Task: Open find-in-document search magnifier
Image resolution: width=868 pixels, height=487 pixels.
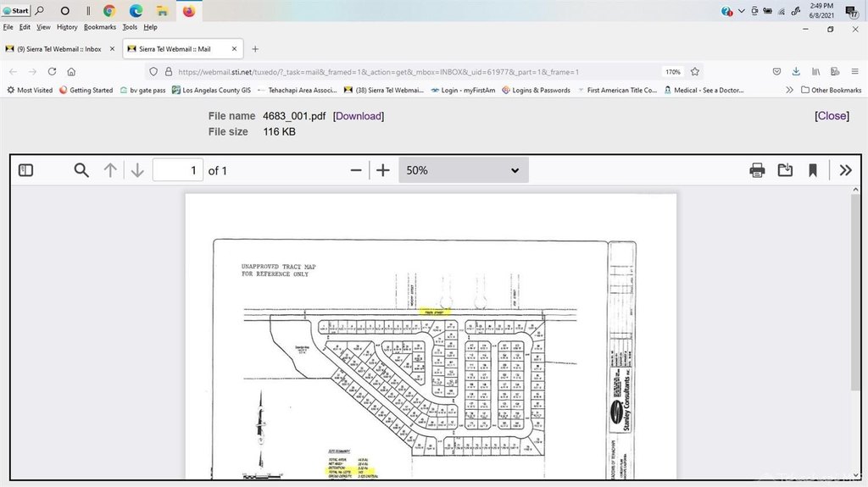Action: coord(81,170)
